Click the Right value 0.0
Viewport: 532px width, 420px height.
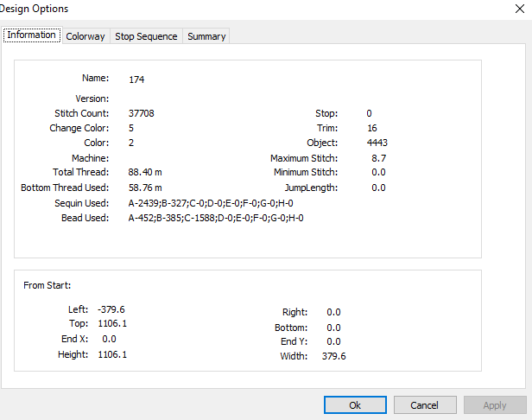(x=334, y=312)
